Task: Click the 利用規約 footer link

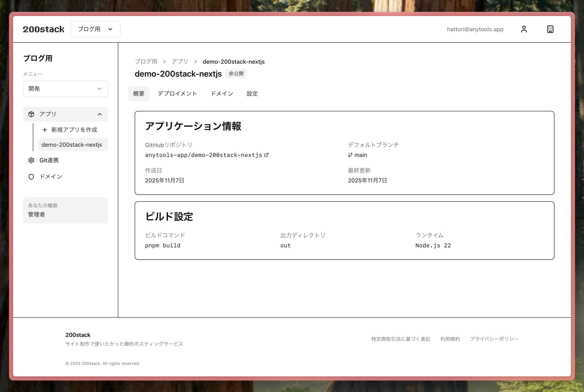Action: click(450, 339)
